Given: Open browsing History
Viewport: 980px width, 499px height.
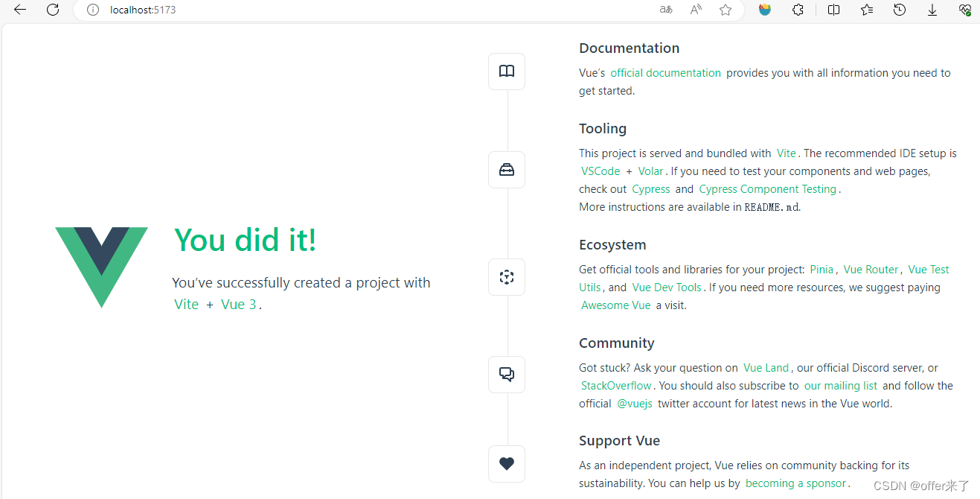Looking at the screenshot, I should [900, 10].
